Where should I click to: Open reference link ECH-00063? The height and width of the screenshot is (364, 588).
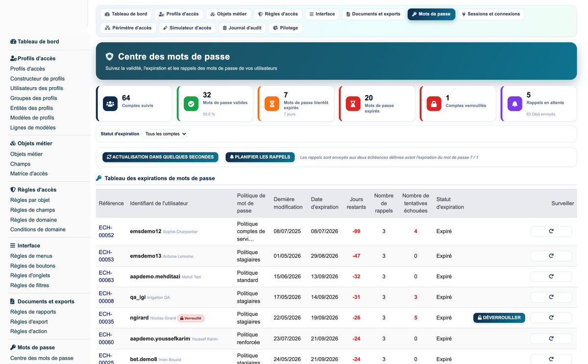click(106, 276)
